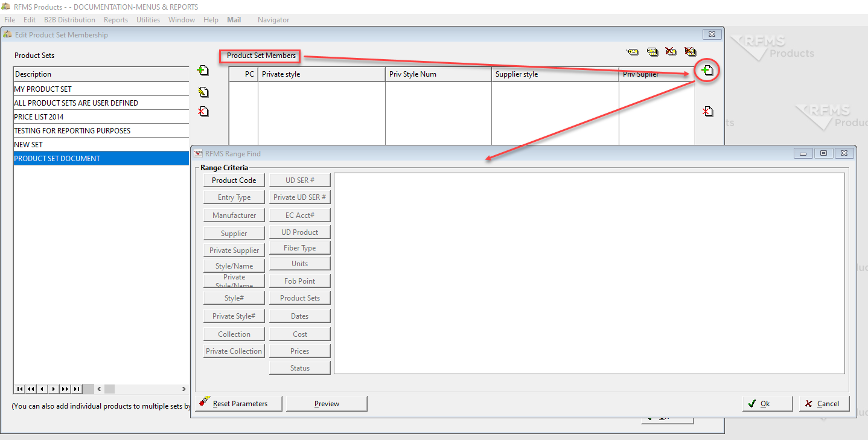Click the crossed-out single tag icon
The width and height of the screenshot is (868, 440).
(671, 51)
